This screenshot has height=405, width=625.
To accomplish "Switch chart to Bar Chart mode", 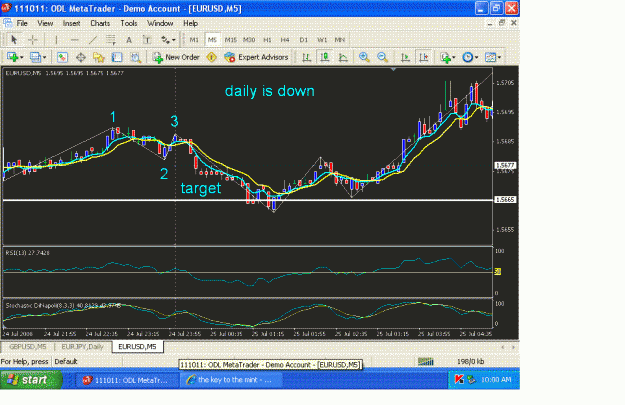I will point(306,57).
